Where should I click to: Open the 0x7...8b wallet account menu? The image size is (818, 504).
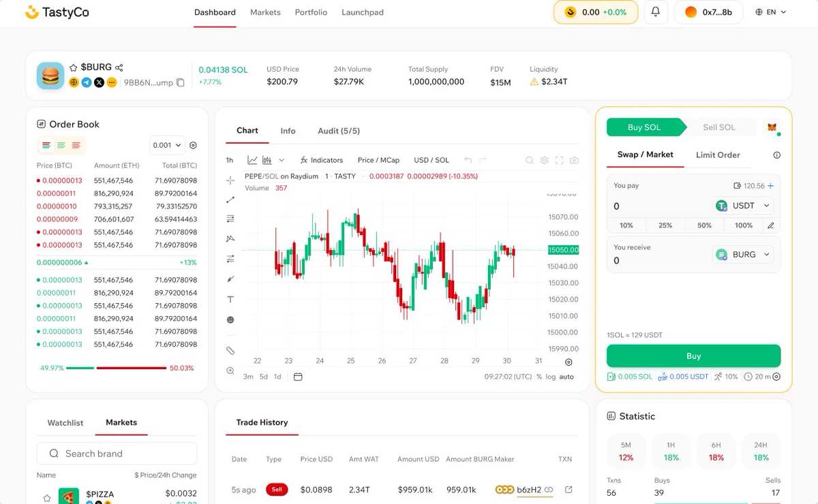pos(708,12)
